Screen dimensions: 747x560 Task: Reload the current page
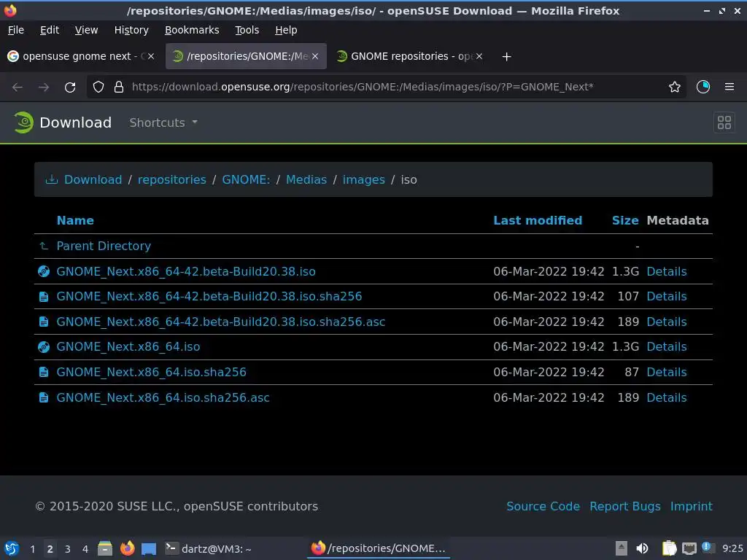point(70,87)
